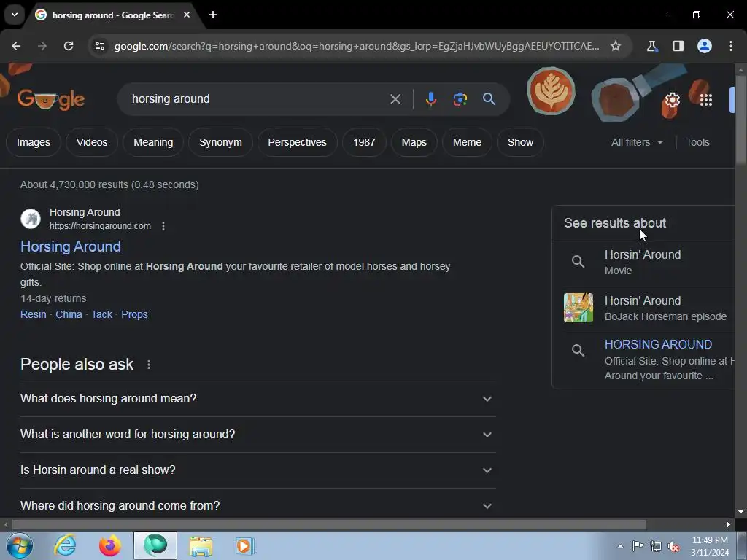The width and height of the screenshot is (747, 560).
Task: Filter results by Images
Action: pos(34,142)
